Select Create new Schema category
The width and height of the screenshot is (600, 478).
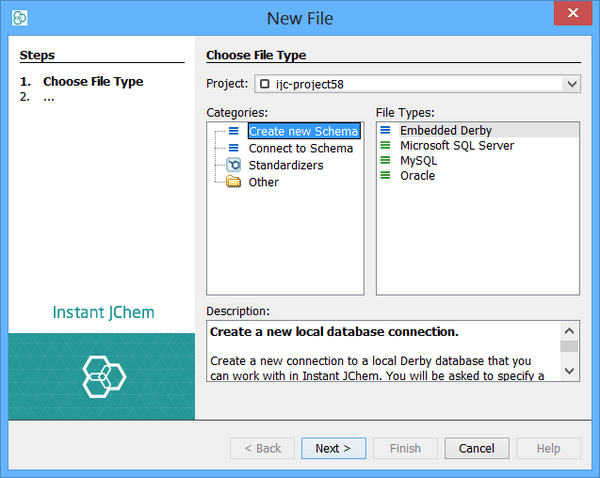click(303, 131)
